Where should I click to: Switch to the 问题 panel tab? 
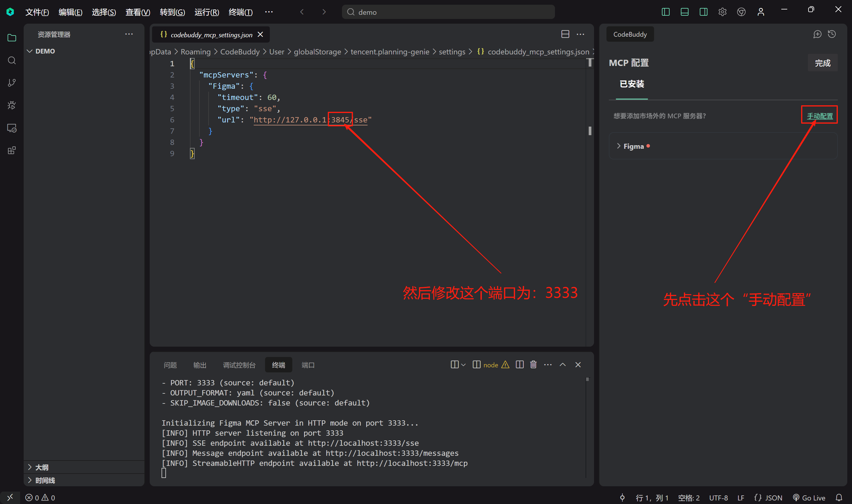(x=170, y=365)
